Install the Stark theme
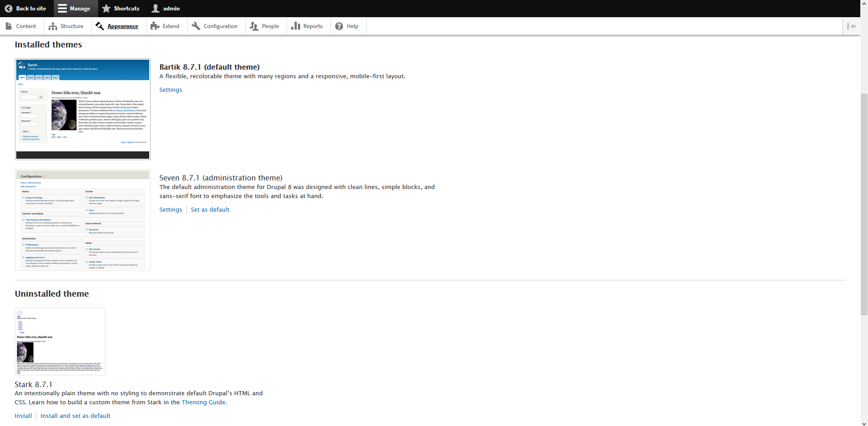 23,416
